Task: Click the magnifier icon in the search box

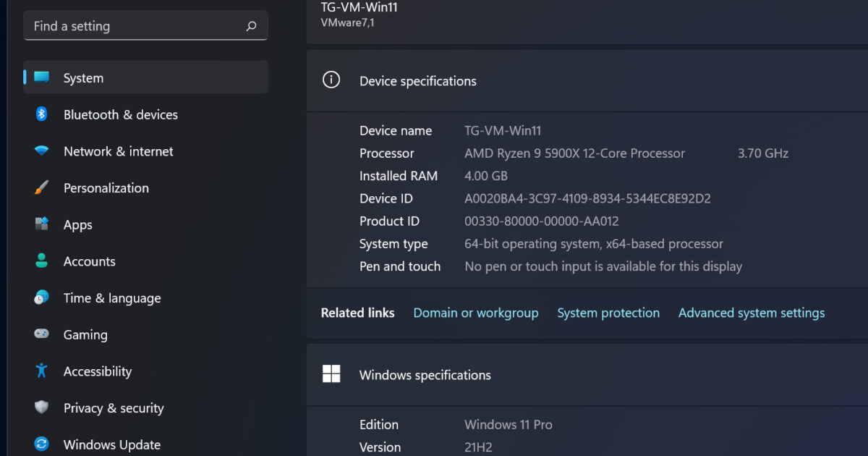Action: (x=251, y=25)
